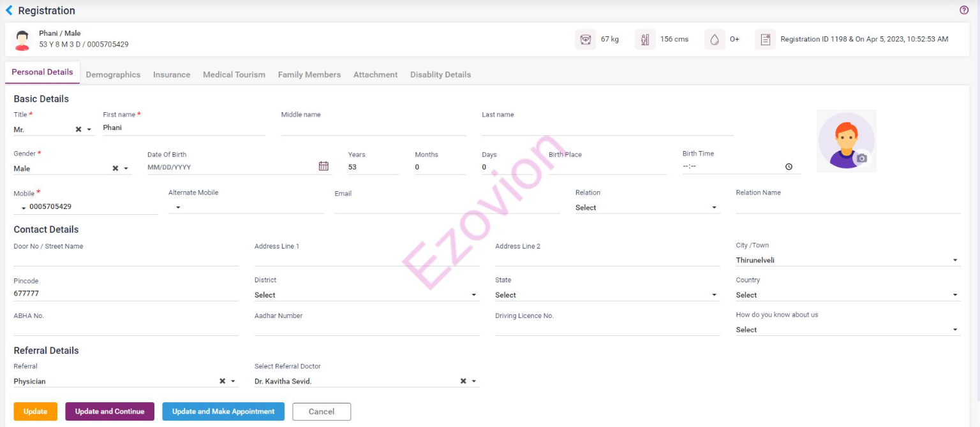Open the Mobile country code dropdown
Viewport: 980px width, 427px height.
point(24,208)
